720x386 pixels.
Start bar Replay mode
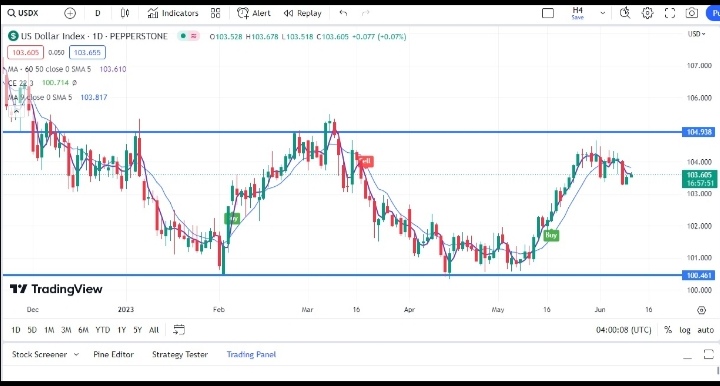[303, 13]
